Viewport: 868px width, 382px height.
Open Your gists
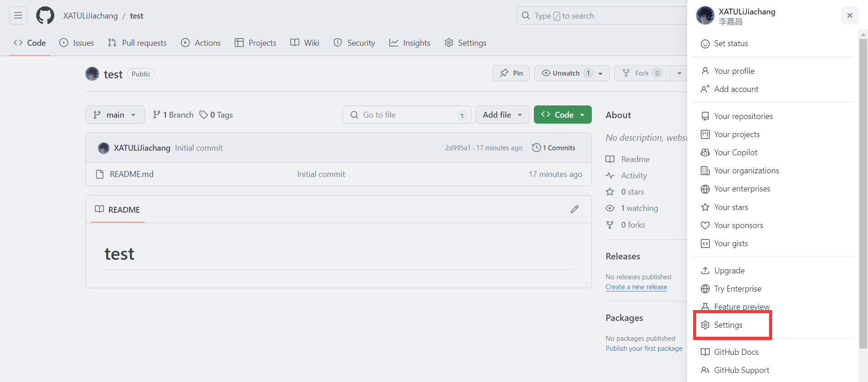[x=773, y=244]
